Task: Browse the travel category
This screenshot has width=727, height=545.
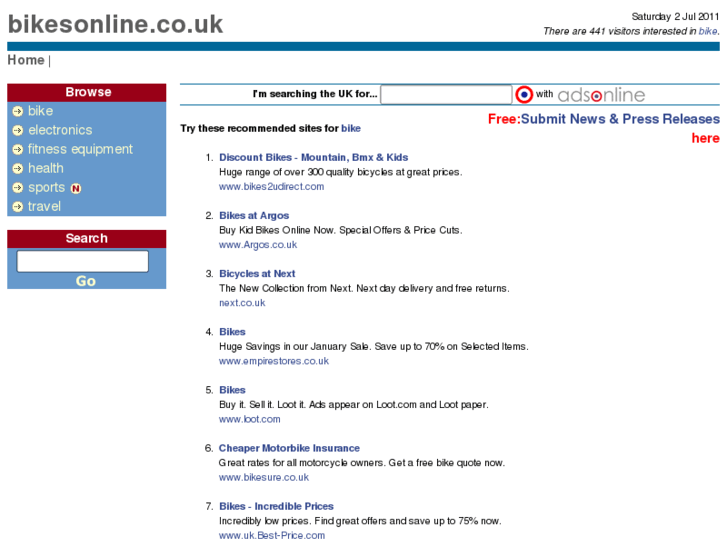Action: (x=44, y=206)
